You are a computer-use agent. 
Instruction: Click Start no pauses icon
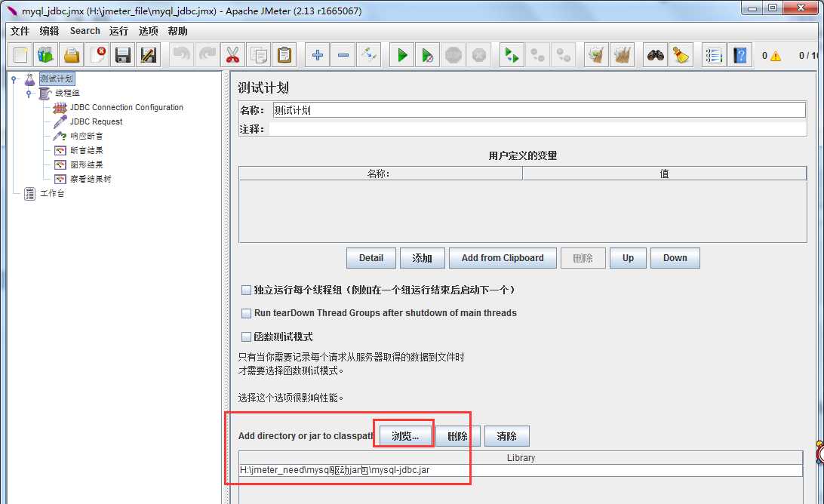[x=428, y=54]
